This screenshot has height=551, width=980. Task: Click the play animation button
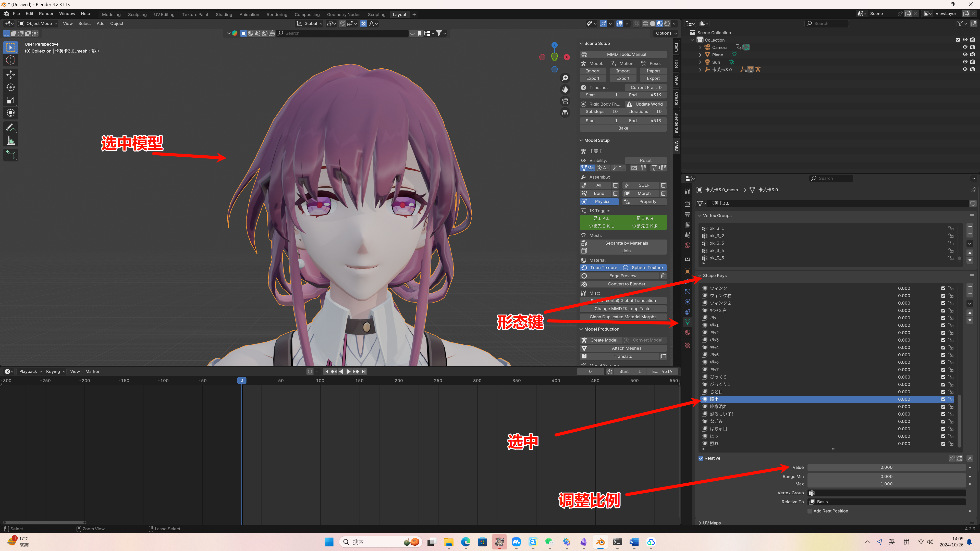(x=348, y=371)
